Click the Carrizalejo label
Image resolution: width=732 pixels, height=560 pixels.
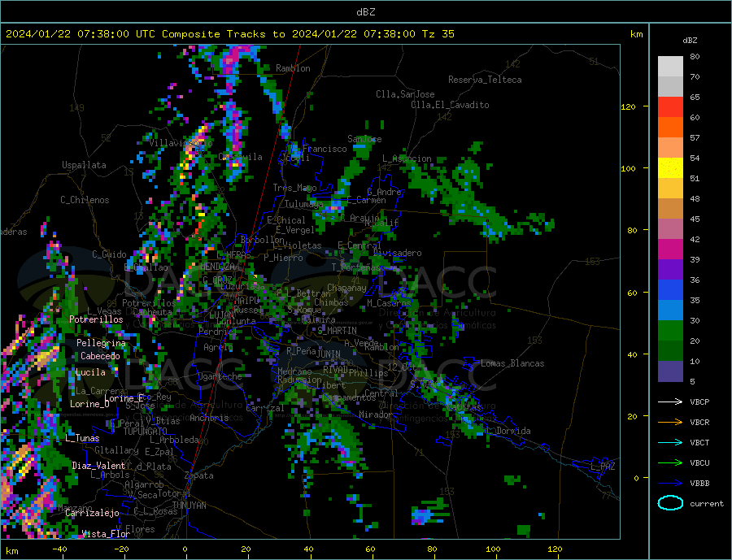pos(92,514)
